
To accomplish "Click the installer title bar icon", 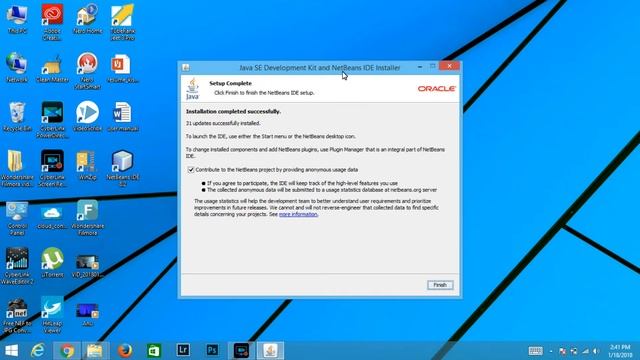I will (186, 67).
